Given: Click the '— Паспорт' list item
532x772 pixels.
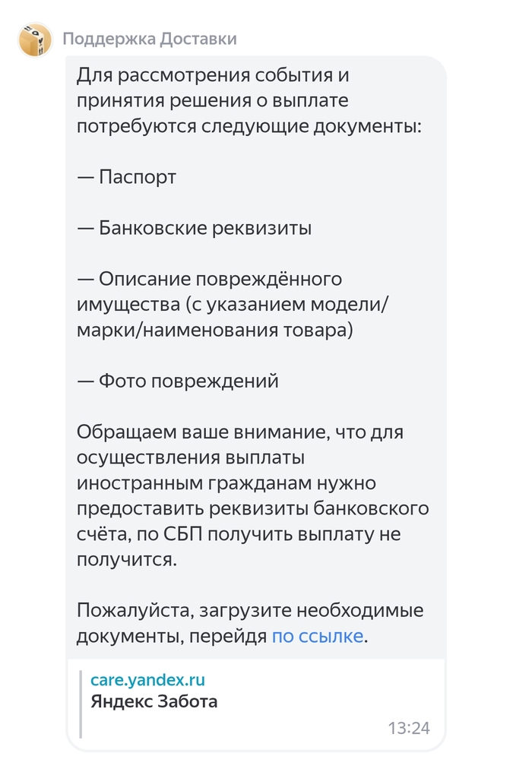Looking at the screenshot, I should pos(127,177).
